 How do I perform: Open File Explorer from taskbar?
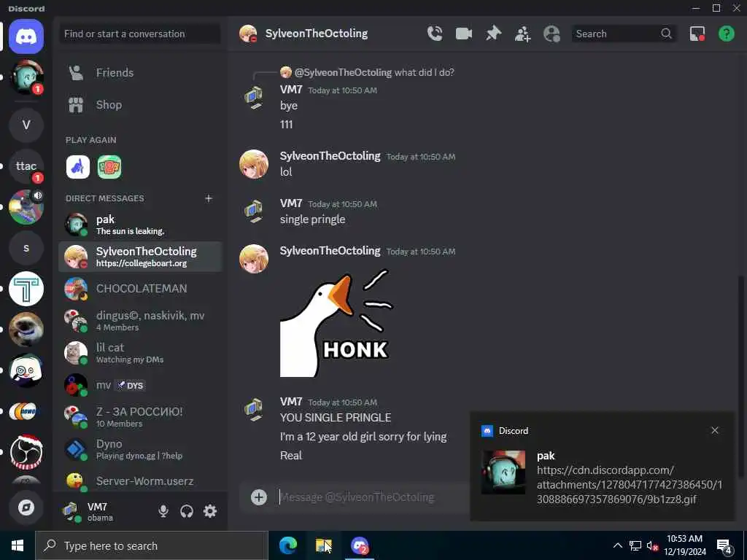[323, 545]
